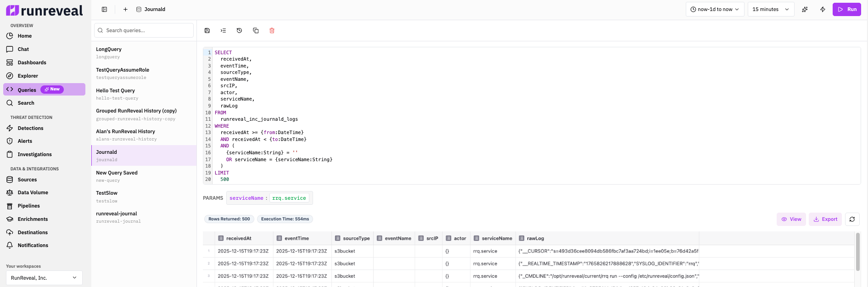
Task: Select the TestQueryAssumeRole saved query
Action: 144,73
